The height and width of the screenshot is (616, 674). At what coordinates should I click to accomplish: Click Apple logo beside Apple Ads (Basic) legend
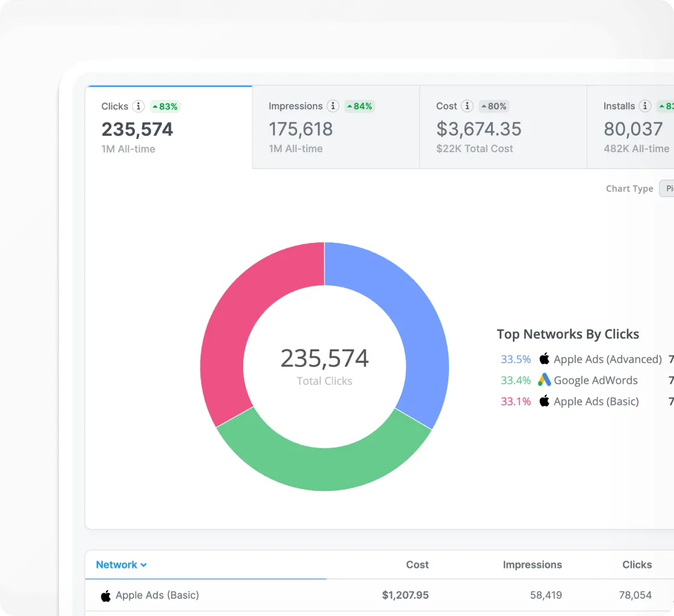(544, 401)
